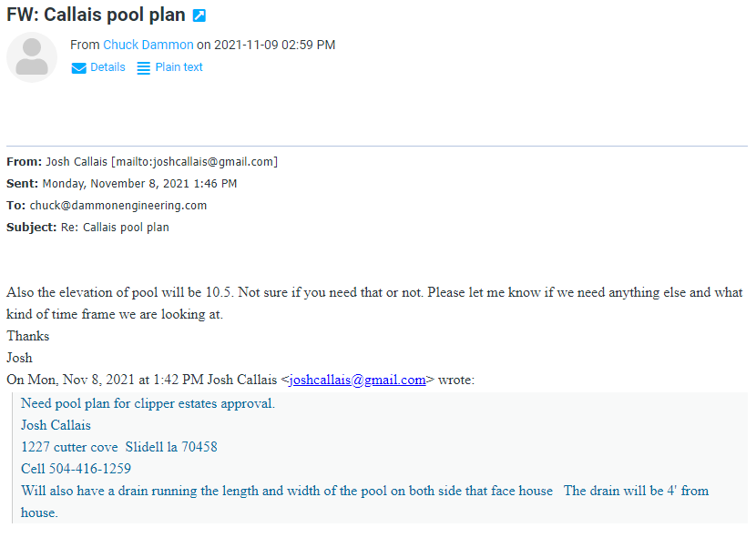Click the Sent date Monday, November 8, 2021

(x=139, y=184)
